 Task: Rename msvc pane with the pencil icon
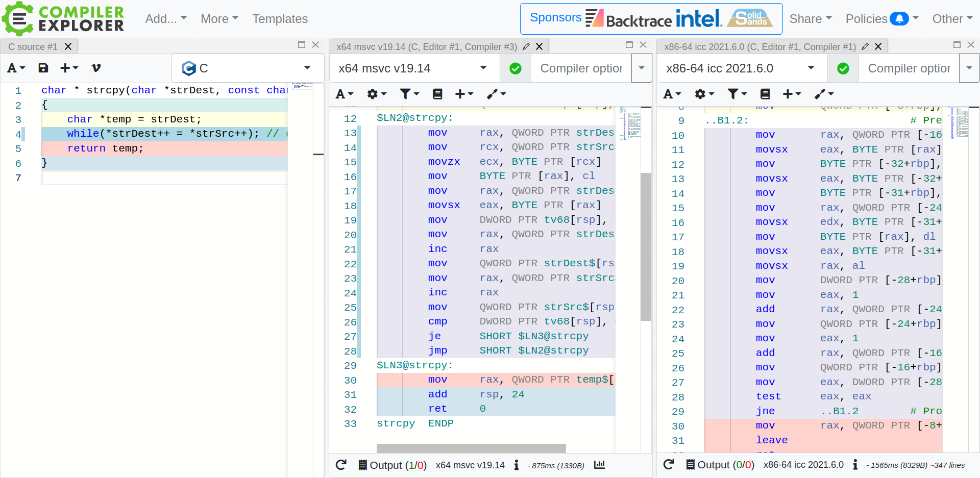pyautogui.click(x=526, y=46)
